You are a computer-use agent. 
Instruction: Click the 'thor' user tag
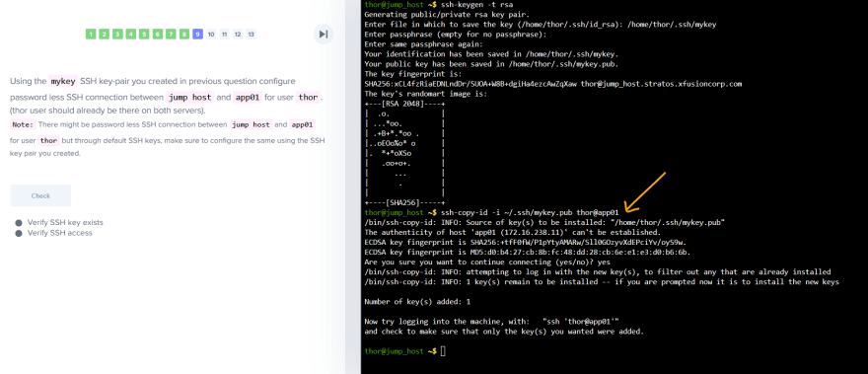[x=309, y=98]
